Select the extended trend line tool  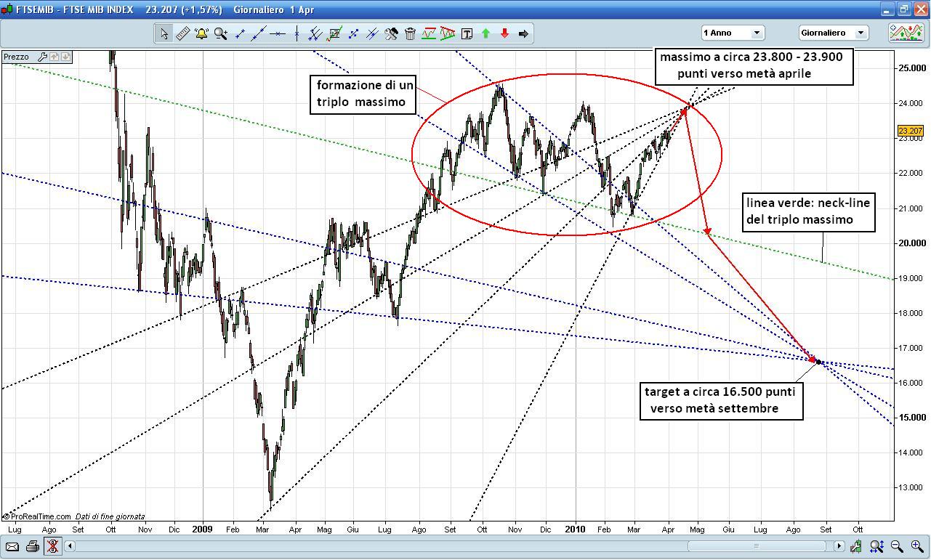[x=259, y=33]
